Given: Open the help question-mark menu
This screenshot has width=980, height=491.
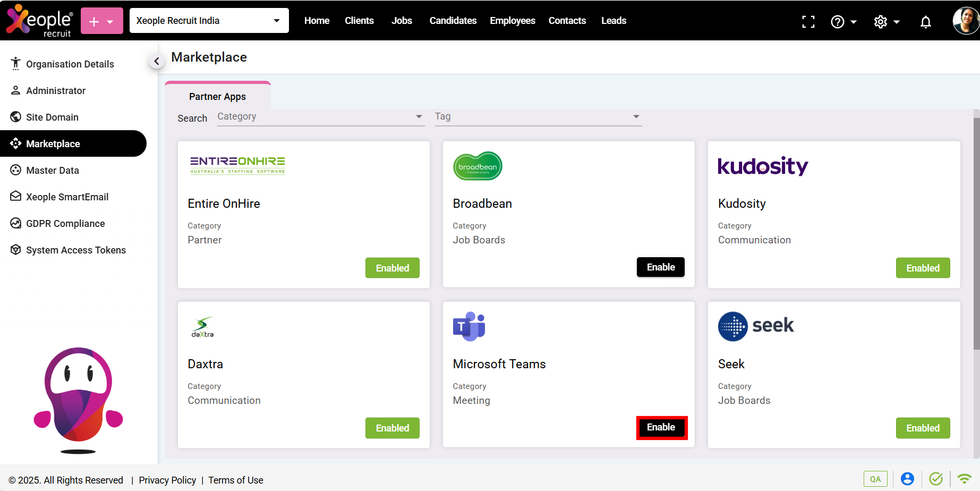Looking at the screenshot, I should [843, 22].
